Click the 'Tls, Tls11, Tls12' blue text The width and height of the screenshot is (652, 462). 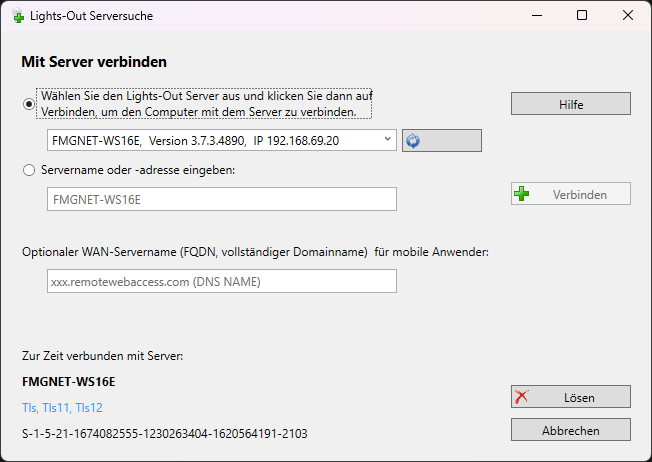pyautogui.click(x=62, y=408)
